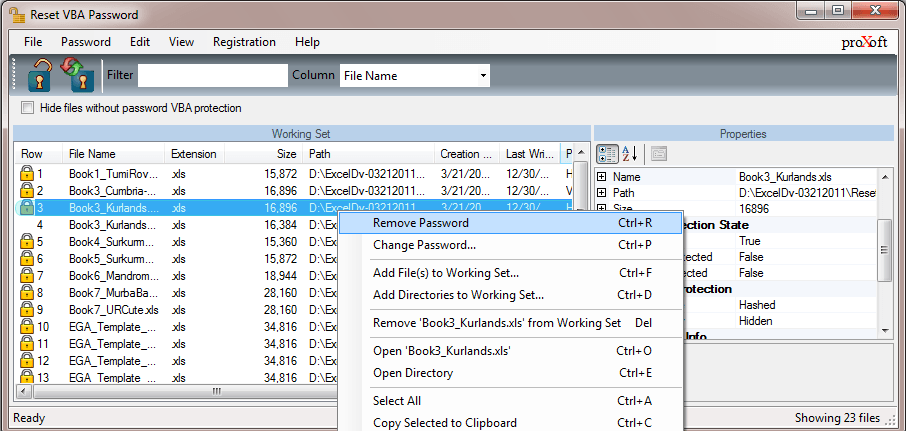Remove 'Book3_Kurlands.xls' from Working Set
This screenshot has width=906, height=431.
[x=510, y=323]
